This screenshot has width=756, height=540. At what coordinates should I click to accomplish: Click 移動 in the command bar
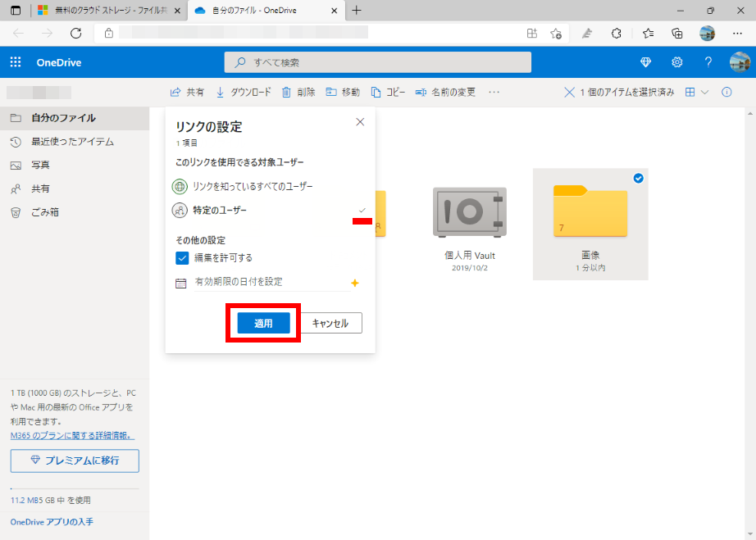(x=343, y=92)
